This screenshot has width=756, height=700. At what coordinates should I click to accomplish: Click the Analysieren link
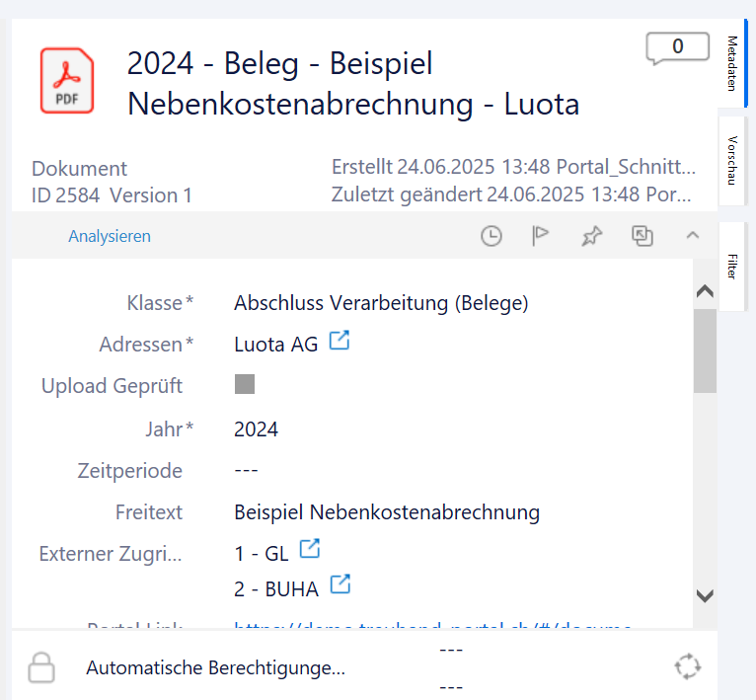click(110, 237)
